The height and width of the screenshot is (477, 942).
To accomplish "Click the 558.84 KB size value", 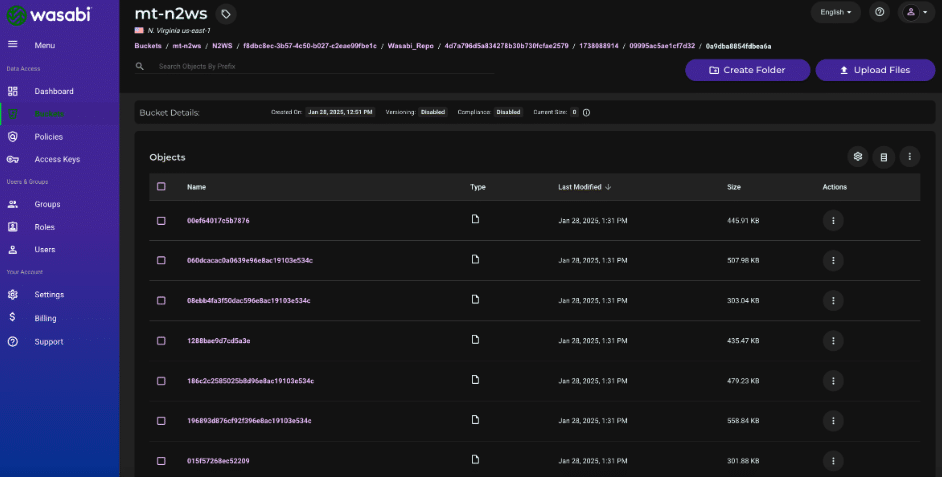I will tap(743, 421).
